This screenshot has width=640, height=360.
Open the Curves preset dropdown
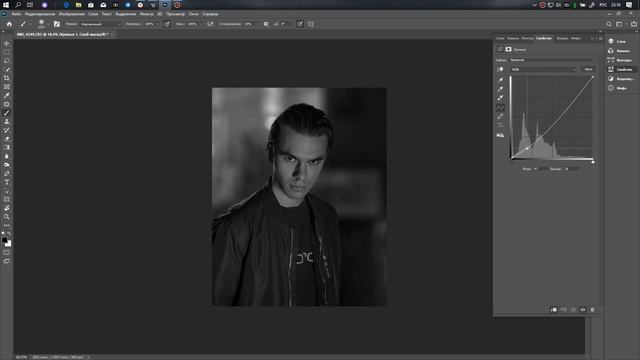click(x=552, y=60)
